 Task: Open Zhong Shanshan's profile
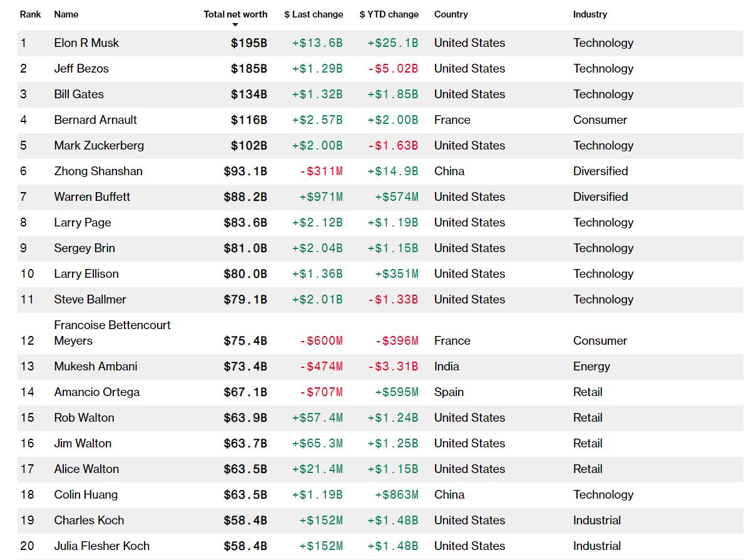click(98, 171)
